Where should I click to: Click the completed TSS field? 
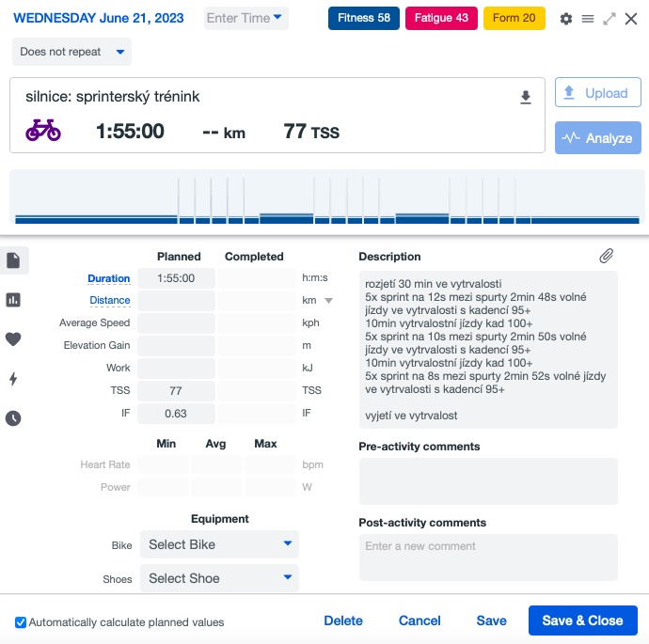click(257, 391)
